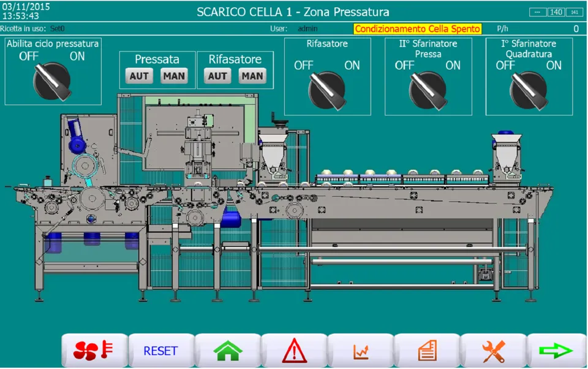Open the fan and temperature conditioning page
This screenshot has width=588, height=369.
[x=94, y=351]
